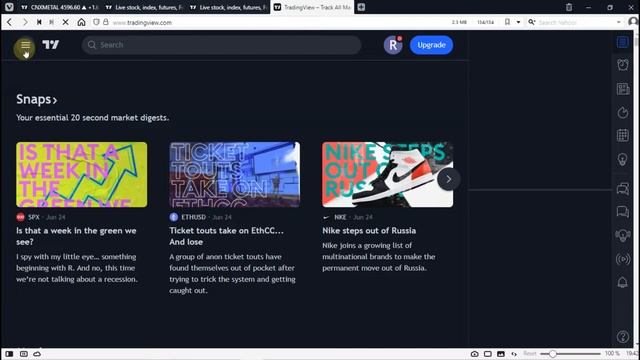
Task: Go to browser home page
Action: pyautogui.click(x=81, y=22)
